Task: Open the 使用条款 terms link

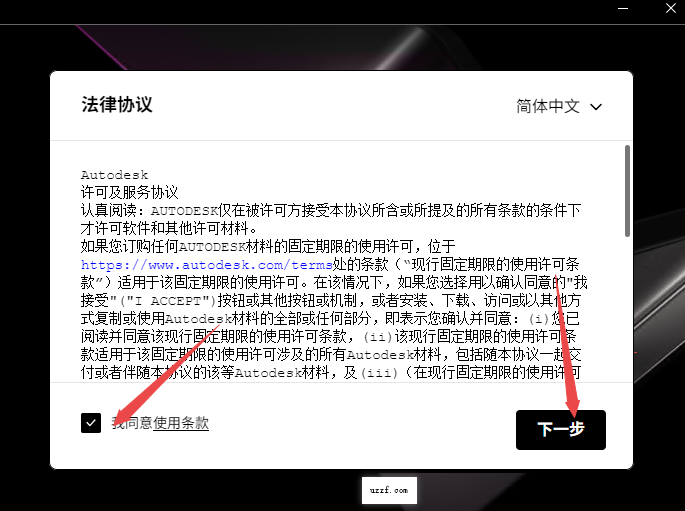Action: click(x=181, y=423)
